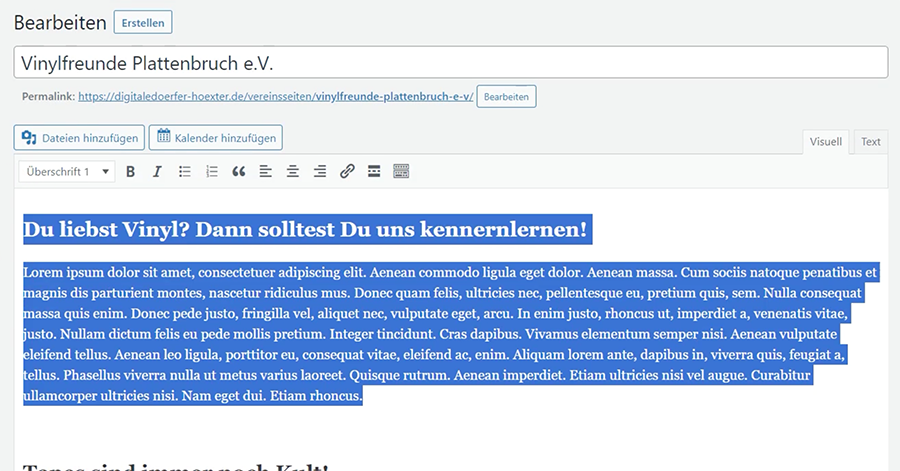Viewport: 900px width, 471px height.
Task: Click Kalender hinzufügen button
Action: [x=216, y=137]
